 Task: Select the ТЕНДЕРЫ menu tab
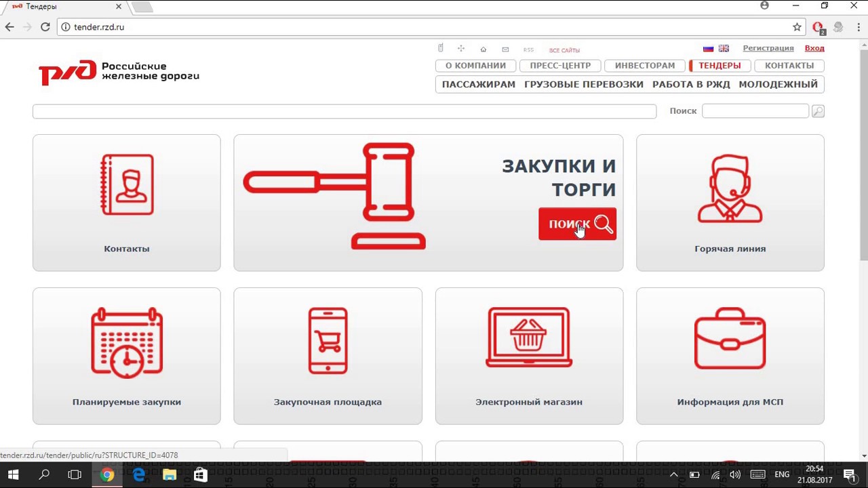(719, 66)
